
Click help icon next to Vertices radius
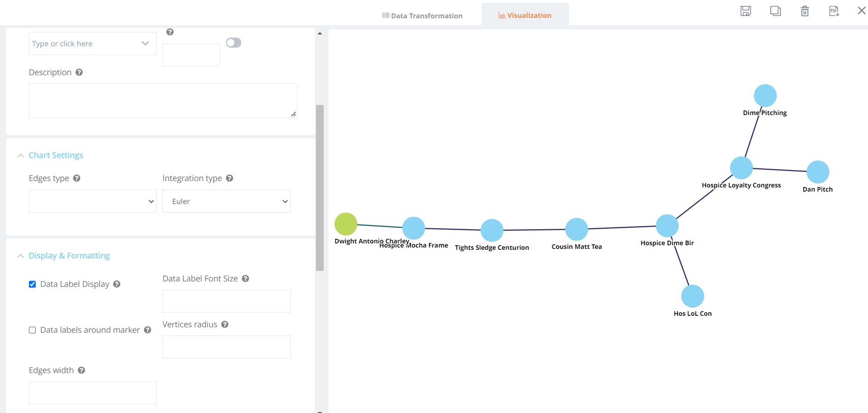pyautogui.click(x=225, y=325)
